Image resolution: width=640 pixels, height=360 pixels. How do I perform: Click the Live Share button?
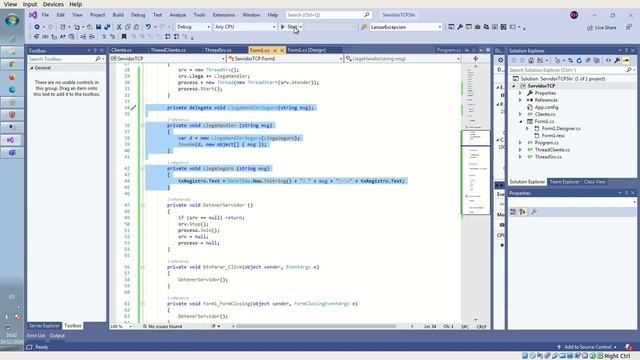pos(602,27)
